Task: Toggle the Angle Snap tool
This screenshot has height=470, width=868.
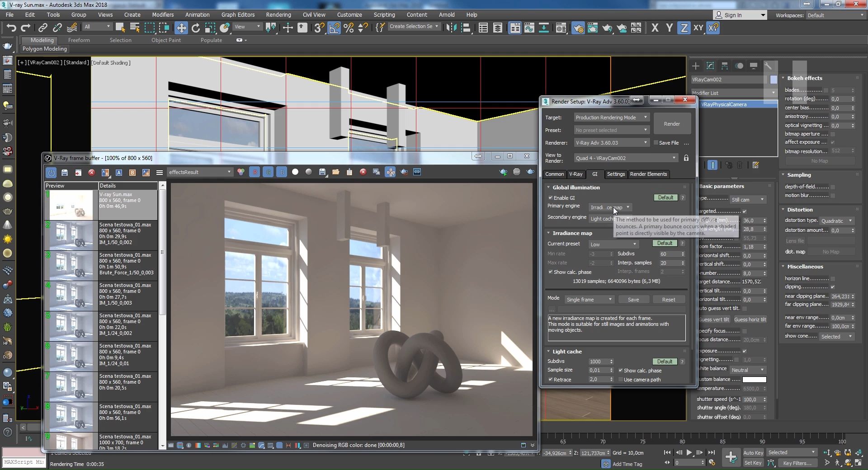Action: click(334, 28)
